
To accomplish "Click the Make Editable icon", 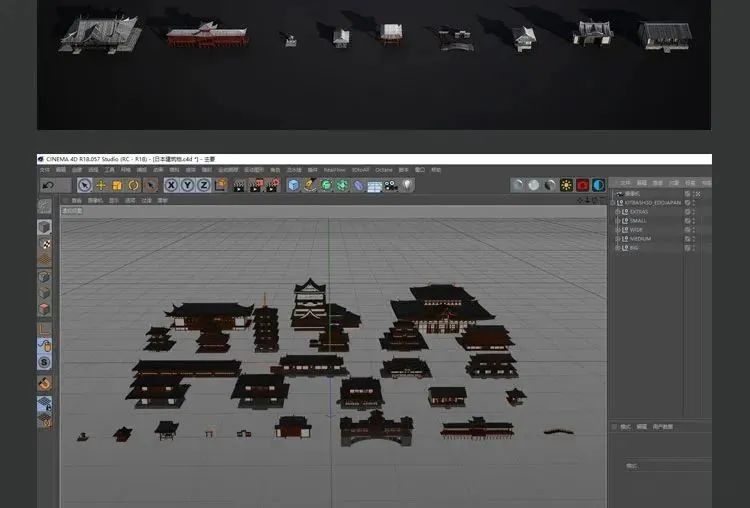I will pyautogui.click(x=44, y=206).
